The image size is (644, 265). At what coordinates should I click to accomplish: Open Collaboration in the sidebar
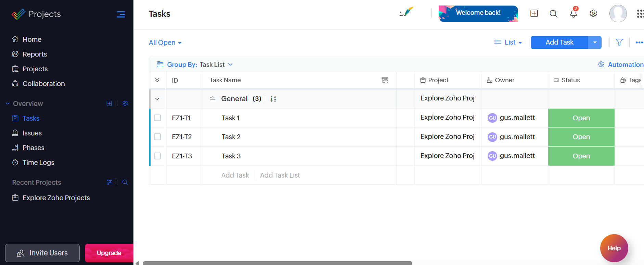43,84
